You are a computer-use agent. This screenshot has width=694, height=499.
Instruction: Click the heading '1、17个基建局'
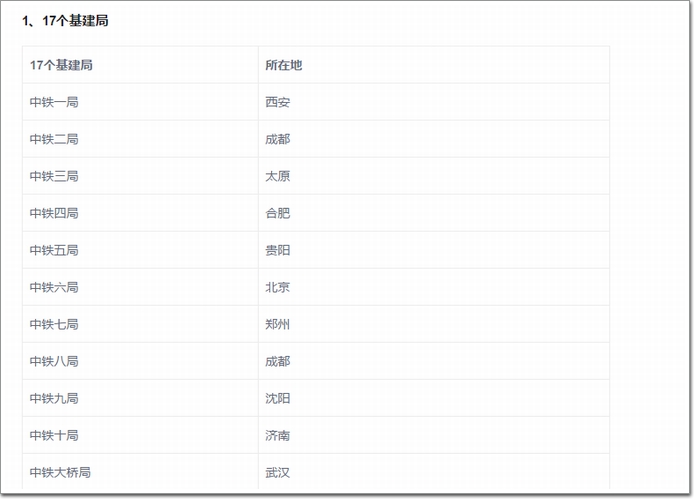[66, 21]
